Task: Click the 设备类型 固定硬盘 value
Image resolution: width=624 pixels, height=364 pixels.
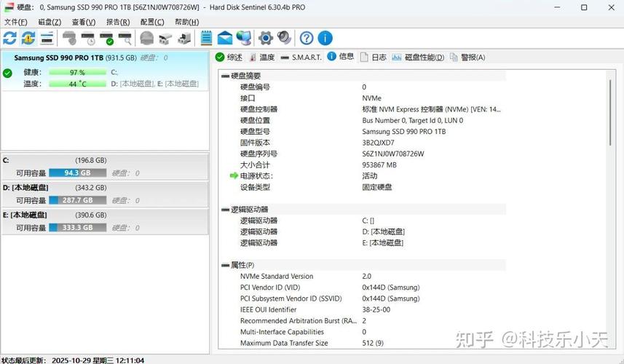Action: point(377,187)
